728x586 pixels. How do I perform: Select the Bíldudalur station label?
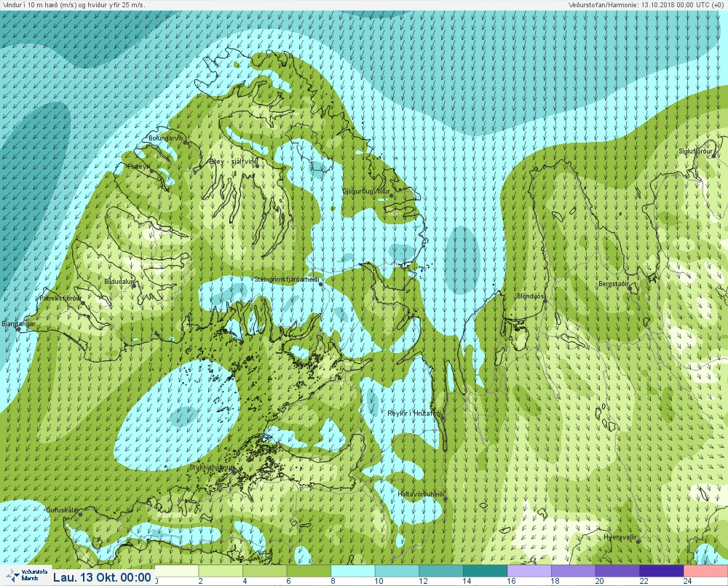pos(119,282)
